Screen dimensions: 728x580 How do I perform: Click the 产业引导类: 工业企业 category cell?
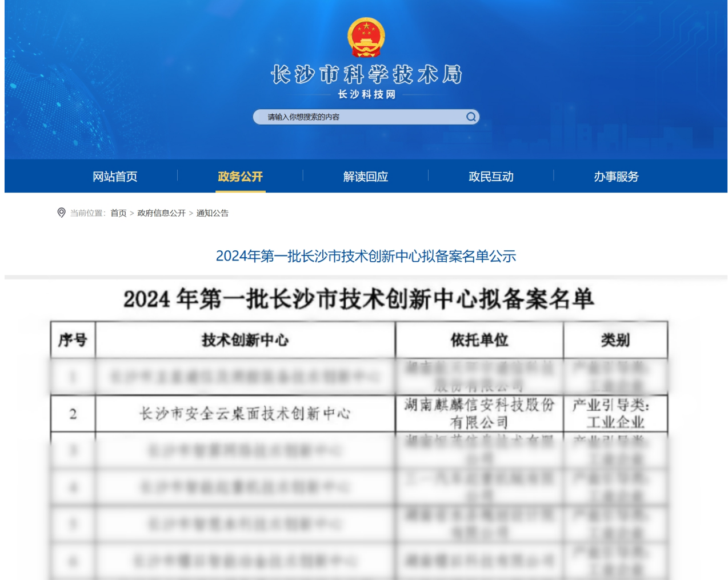[x=615, y=414]
